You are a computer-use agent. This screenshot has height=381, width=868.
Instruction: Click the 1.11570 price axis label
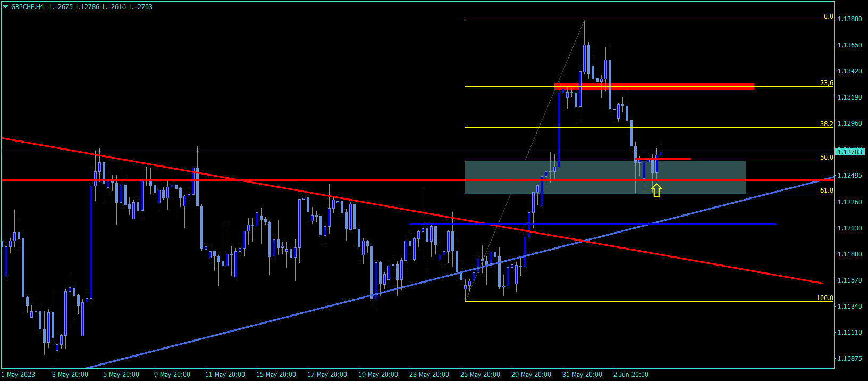coord(849,280)
